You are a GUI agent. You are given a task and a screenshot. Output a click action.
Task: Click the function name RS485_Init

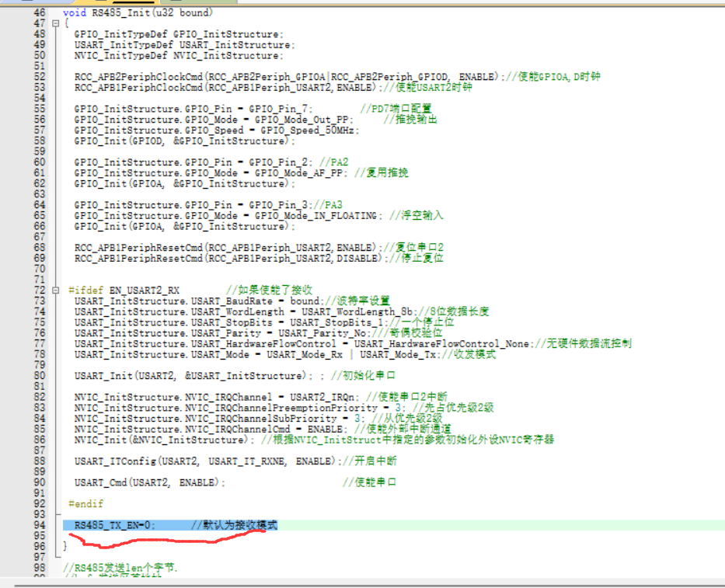coord(120,12)
